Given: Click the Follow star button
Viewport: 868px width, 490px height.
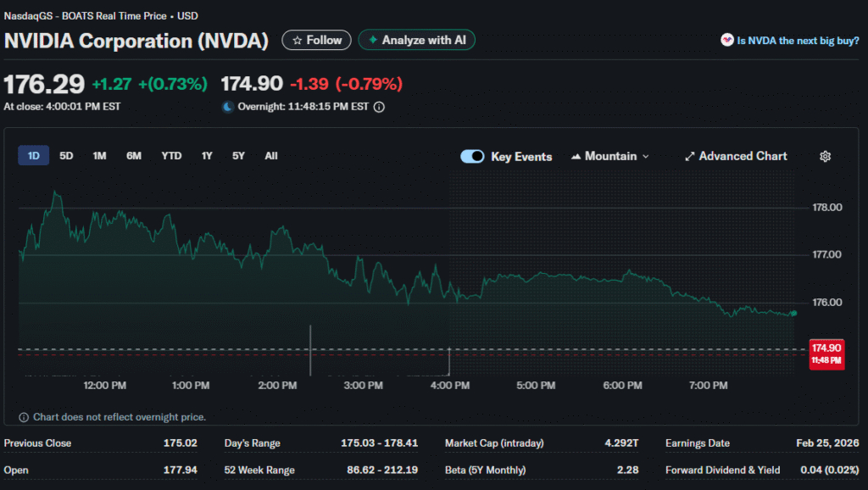Looking at the screenshot, I should tap(316, 40).
